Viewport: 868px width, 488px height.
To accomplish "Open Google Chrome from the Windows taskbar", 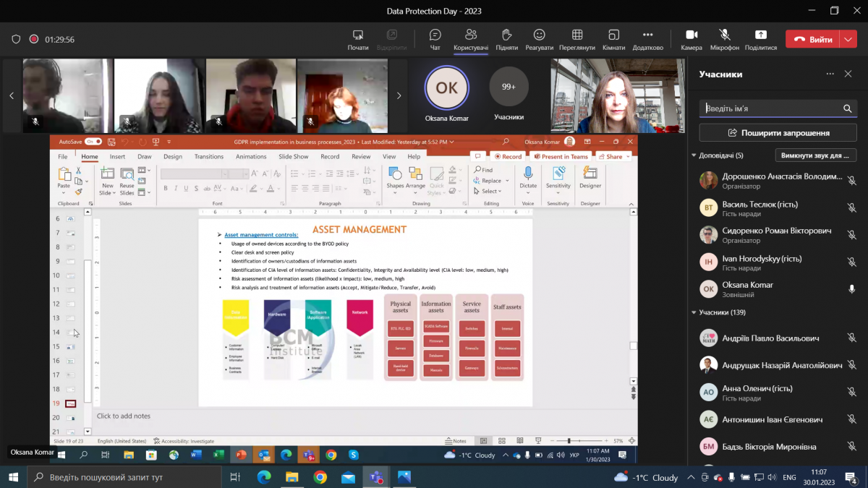I will pyautogui.click(x=320, y=477).
